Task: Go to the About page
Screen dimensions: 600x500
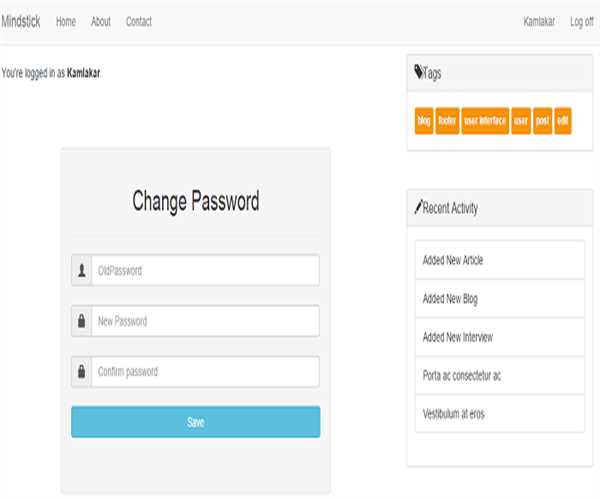Action: coord(101,22)
